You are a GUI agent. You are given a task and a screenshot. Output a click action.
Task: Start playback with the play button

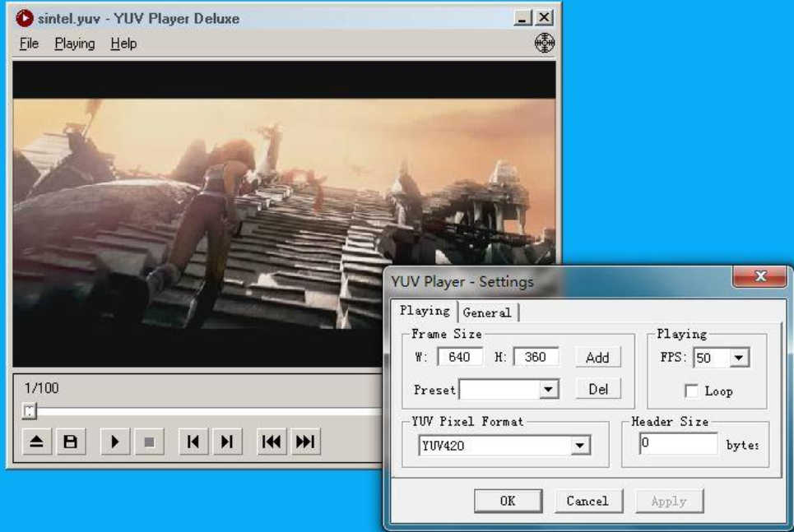[115, 442]
